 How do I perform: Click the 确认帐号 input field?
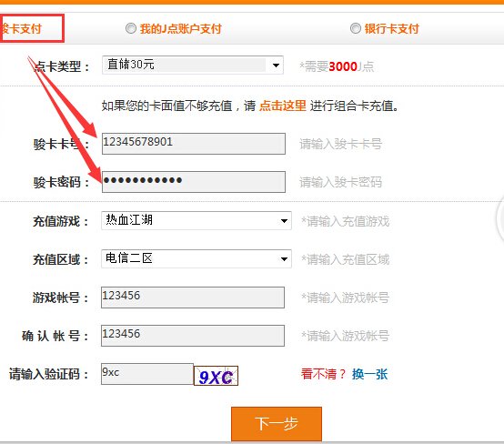[193, 336]
